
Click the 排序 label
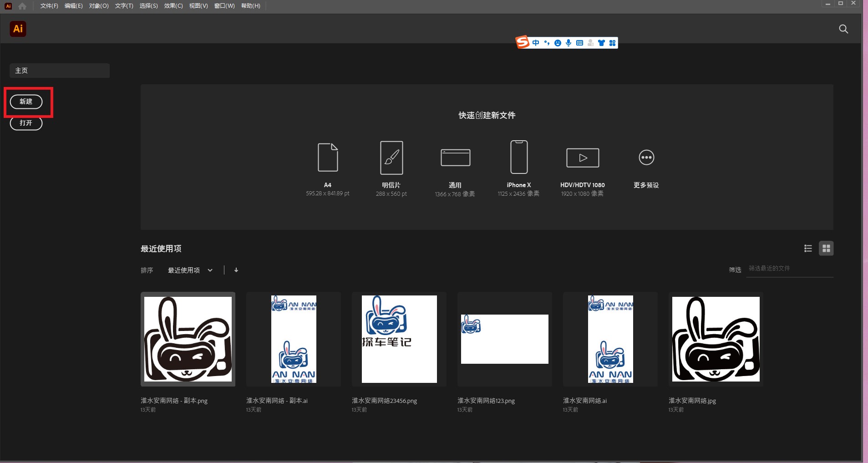tap(147, 270)
